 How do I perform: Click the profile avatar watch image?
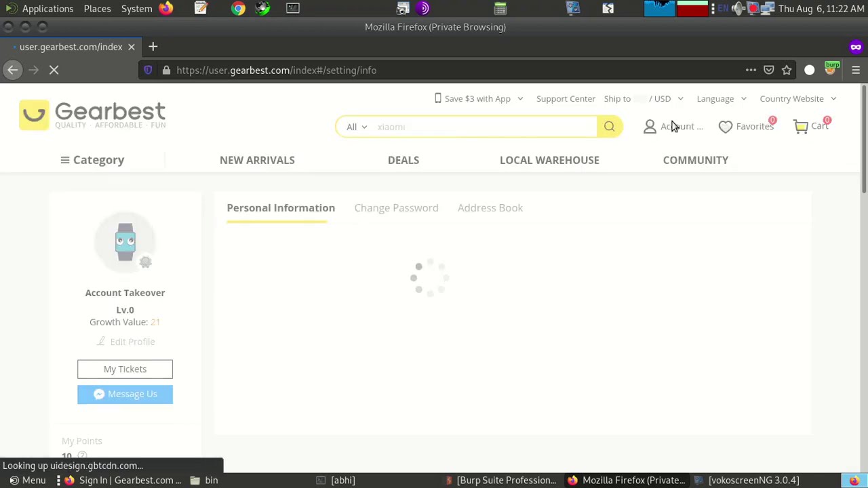[x=125, y=242]
